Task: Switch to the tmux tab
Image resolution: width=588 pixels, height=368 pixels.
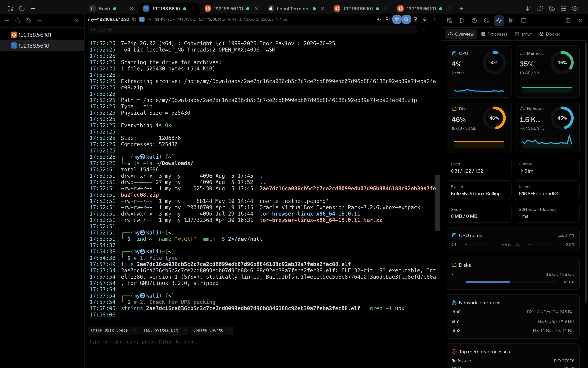Action: (x=523, y=34)
